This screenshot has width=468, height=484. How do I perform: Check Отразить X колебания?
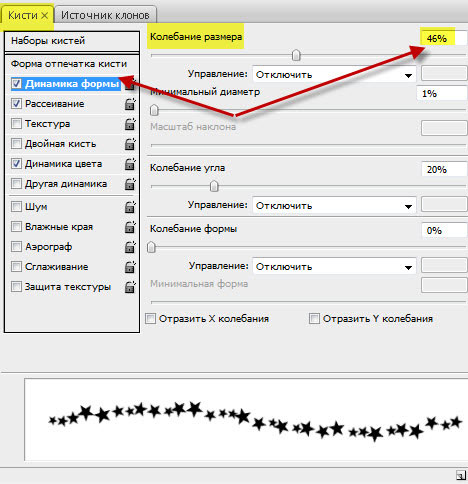point(151,319)
